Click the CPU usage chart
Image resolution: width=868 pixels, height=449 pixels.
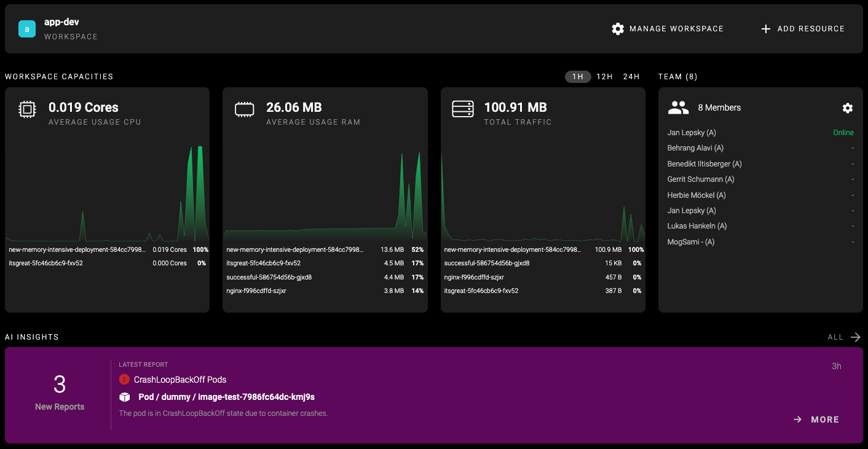pyautogui.click(x=107, y=193)
